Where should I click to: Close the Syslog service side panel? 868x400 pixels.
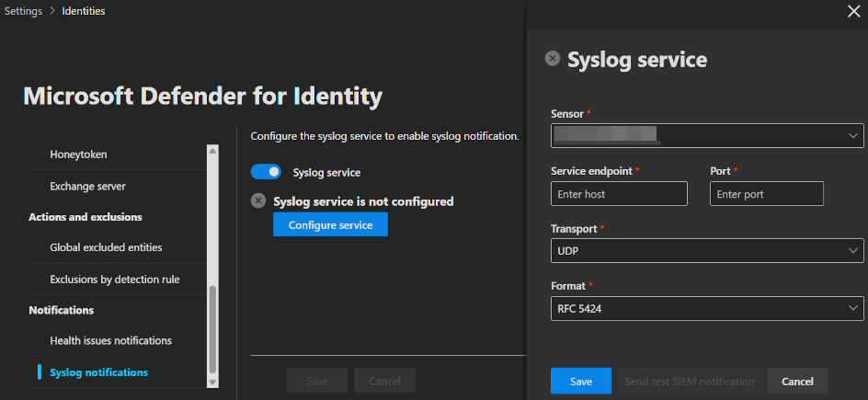[851, 11]
